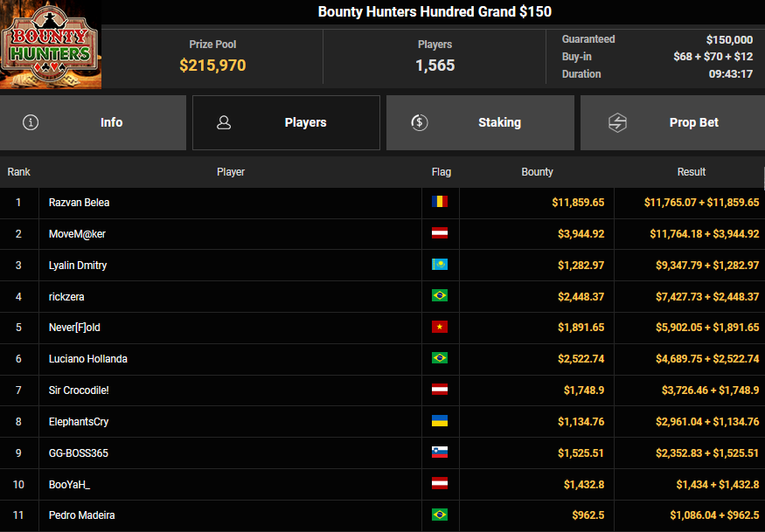Click Razvan Belea's Romanian flag icon
Image resolution: width=765 pixels, height=532 pixels.
(x=440, y=203)
